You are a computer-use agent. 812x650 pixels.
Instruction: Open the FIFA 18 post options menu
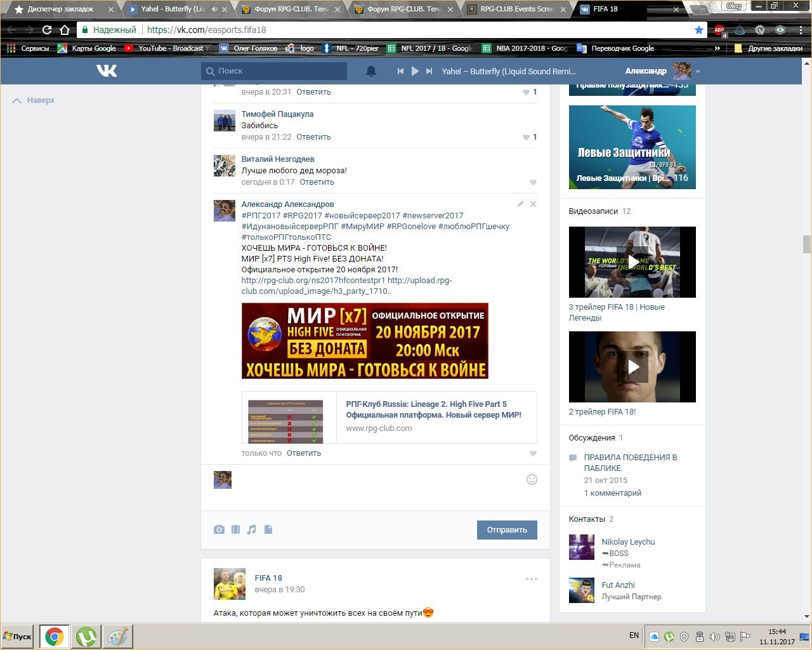(531, 578)
